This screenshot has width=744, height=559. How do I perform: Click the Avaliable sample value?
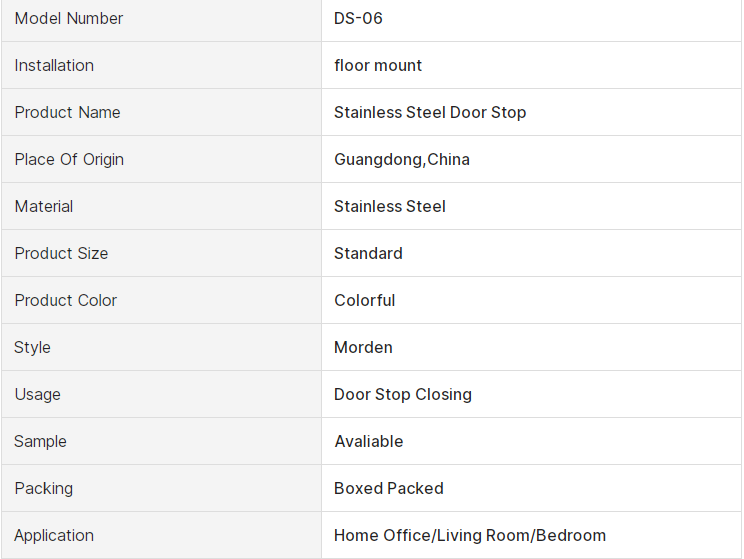[369, 441]
